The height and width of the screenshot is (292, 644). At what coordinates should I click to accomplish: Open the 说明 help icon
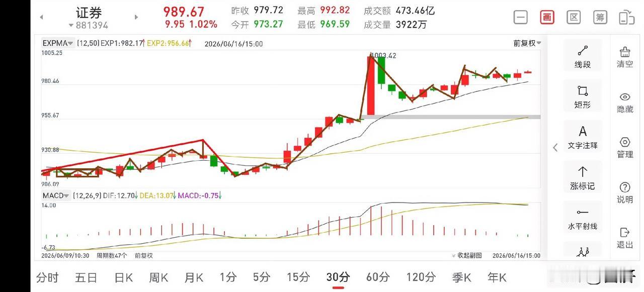625,192
